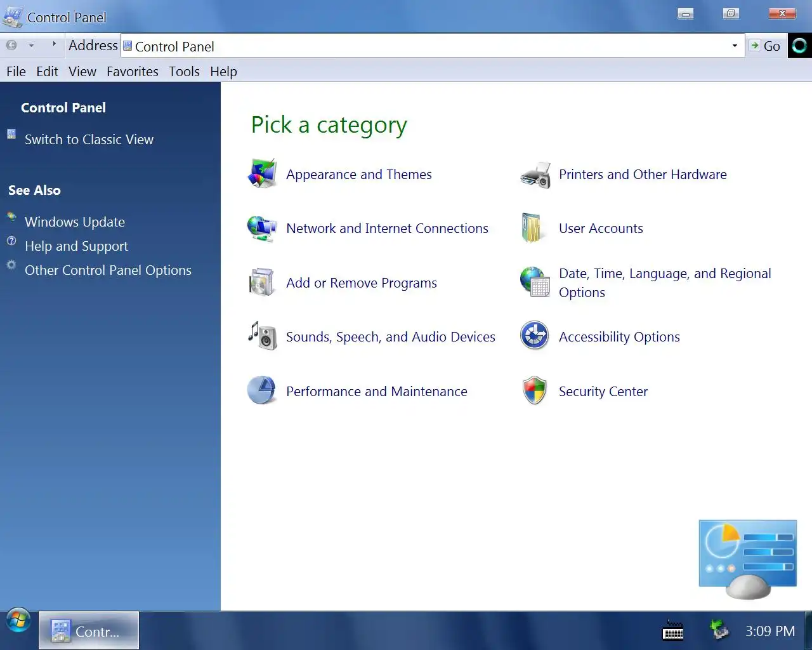Open the File menu
The width and height of the screenshot is (812, 650).
[x=16, y=72]
